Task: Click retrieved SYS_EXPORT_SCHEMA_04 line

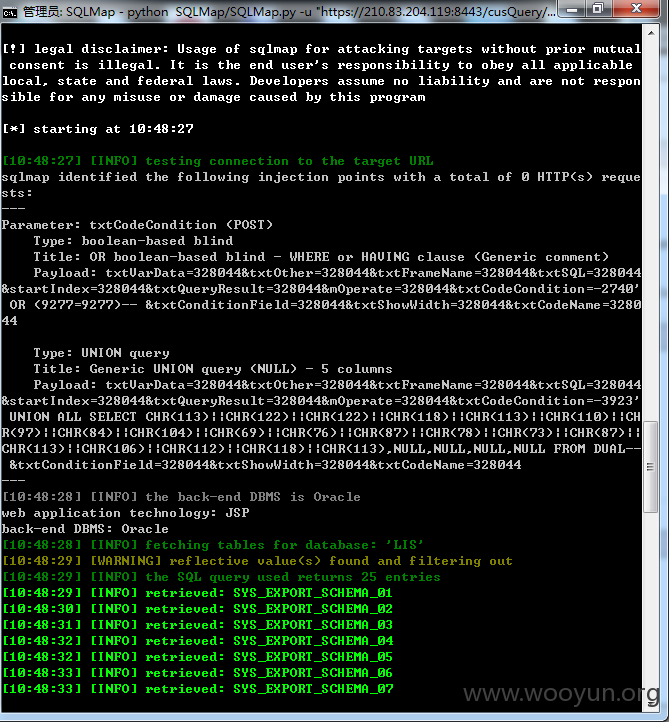Action: tap(197, 641)
